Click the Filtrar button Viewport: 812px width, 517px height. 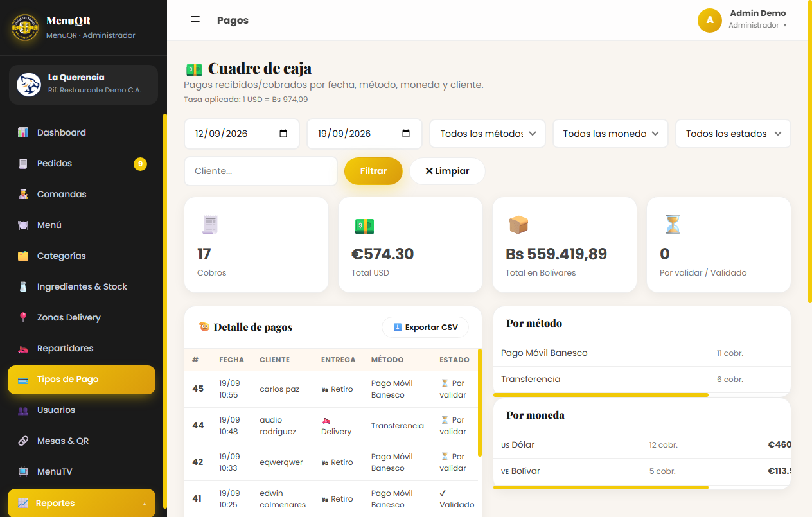pyautogui.click(x=373, y=171)
